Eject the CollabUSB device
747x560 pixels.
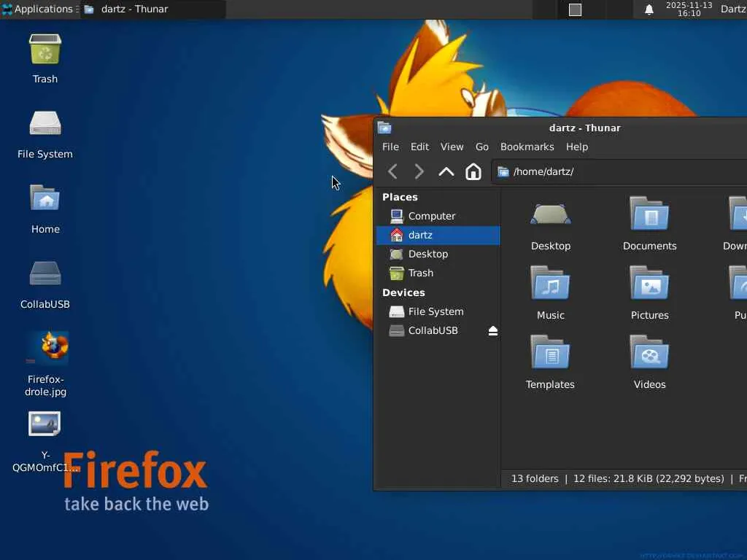point(493,330)
